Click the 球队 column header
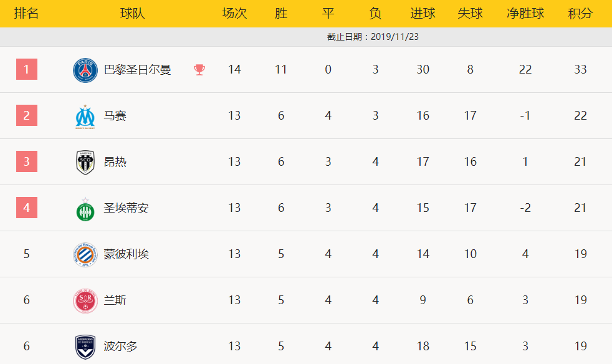Viewport: 612px width, 364px height. (132, 13)
